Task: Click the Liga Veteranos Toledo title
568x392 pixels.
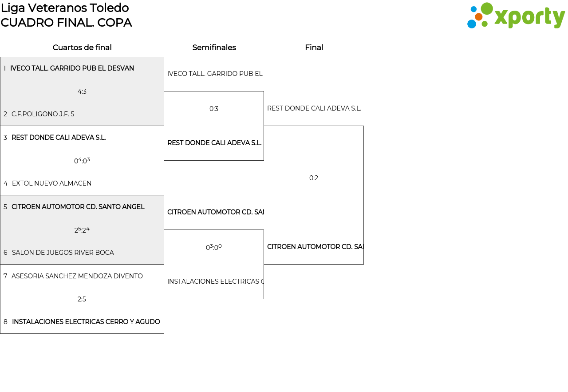Action: point(65,8)
